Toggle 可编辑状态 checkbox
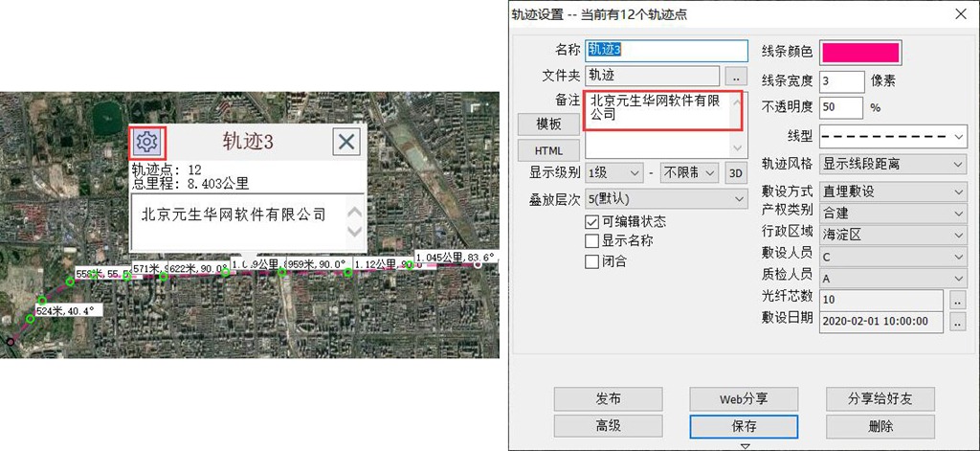This screenshot has height=451, width=980. click(x=591, y=222)
